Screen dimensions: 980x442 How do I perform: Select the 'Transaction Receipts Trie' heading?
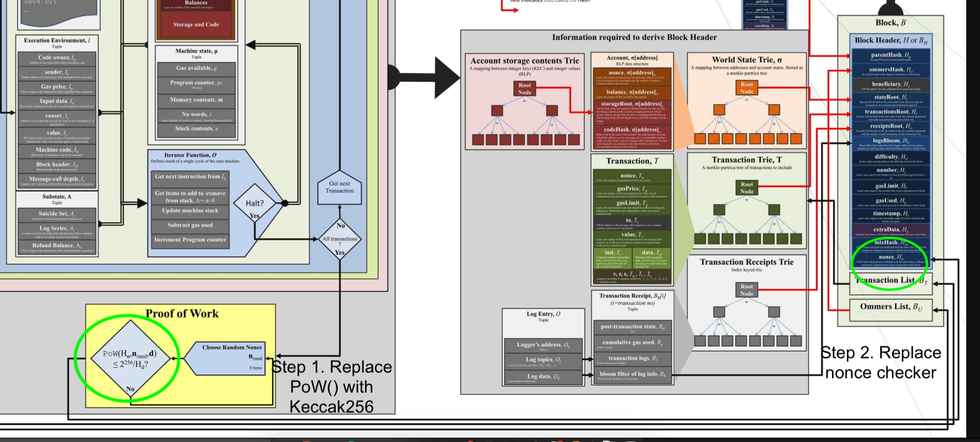click(747, 262)
